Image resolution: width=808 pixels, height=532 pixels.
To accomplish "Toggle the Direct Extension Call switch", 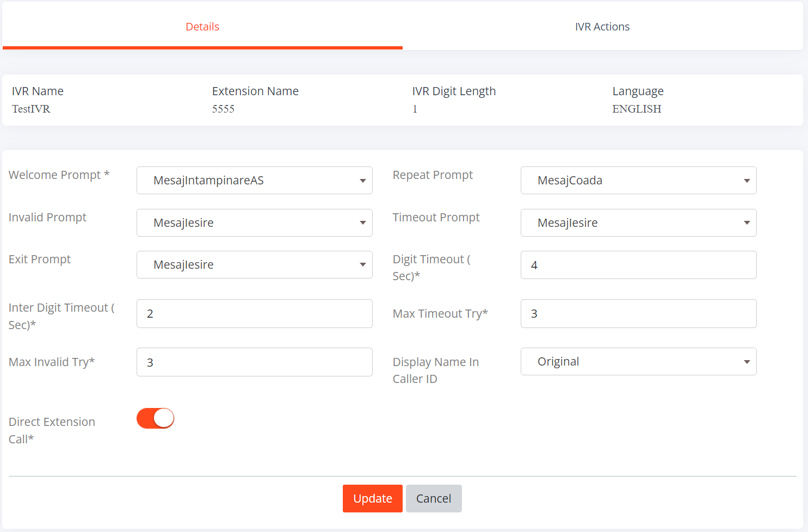I will (x=156, y=418).
